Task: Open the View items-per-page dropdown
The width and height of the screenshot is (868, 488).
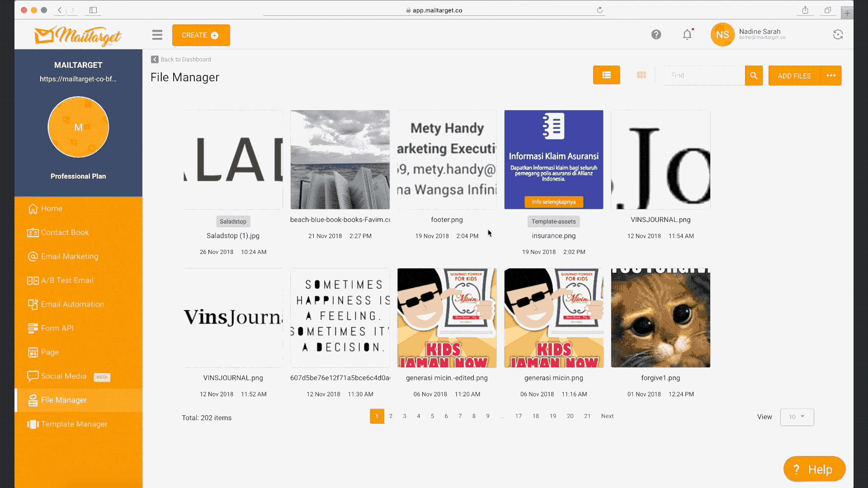Action: pyautogui.click(x=797, y=417)
